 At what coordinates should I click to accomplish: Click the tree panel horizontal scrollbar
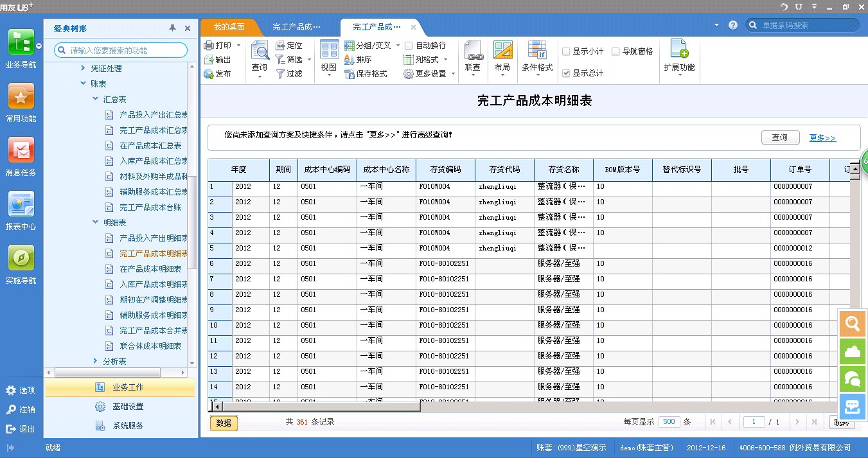coord(107,373)
